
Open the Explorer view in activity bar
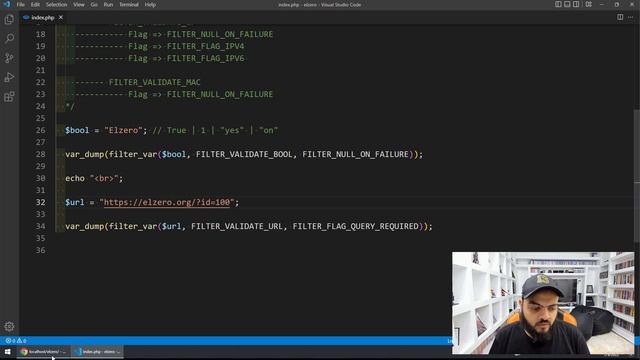click(9, 19)
